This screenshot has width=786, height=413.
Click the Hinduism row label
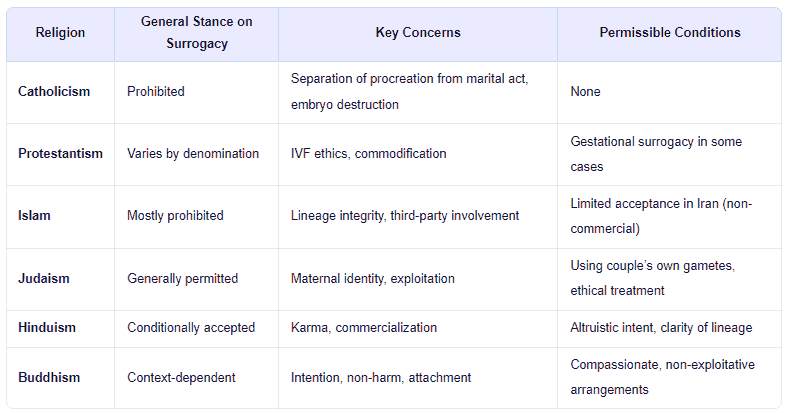point(47,328)
